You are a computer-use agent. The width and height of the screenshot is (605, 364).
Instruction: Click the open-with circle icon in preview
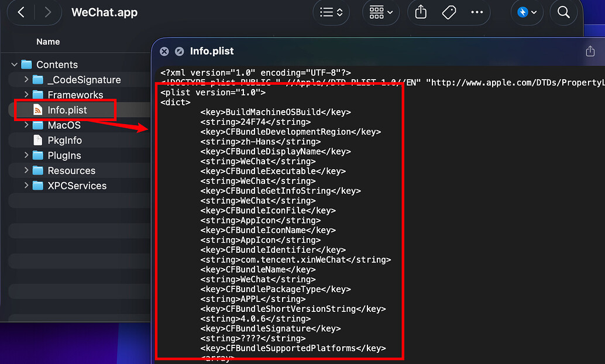180,51
